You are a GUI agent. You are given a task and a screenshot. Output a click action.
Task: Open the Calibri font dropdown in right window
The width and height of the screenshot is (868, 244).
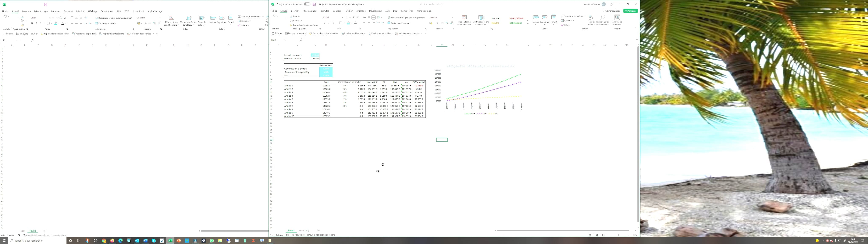342,18
